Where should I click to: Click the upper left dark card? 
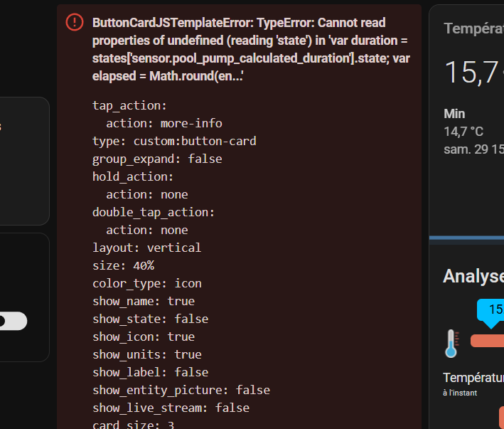point(24,161)
